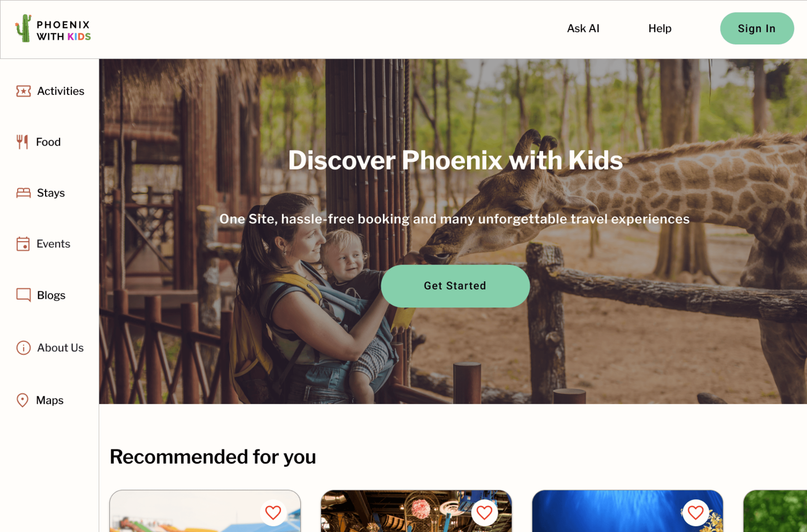Like the blue underwater card via heart
The image size is (807, 532).
(695, 512)
